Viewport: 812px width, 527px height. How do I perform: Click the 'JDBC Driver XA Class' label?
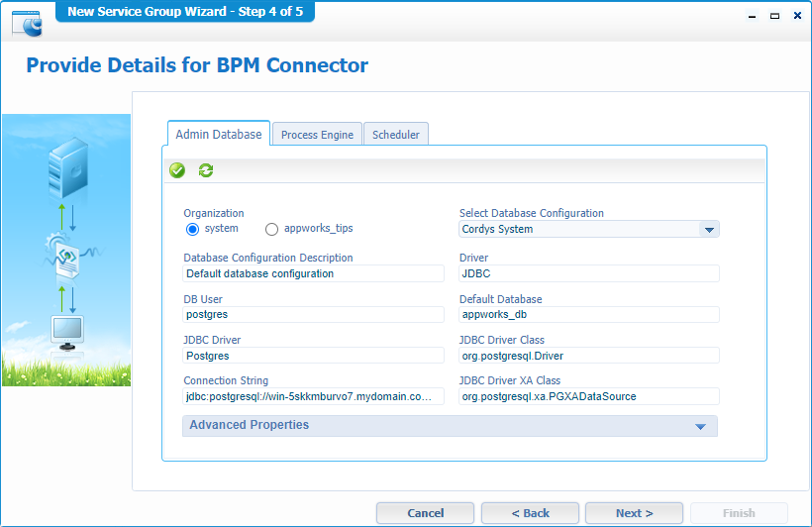[510, 380]
